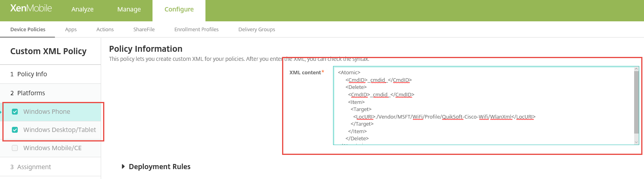Expand the Deployment Rules section
Screen dimensions: 644x179
click(123, 167)
